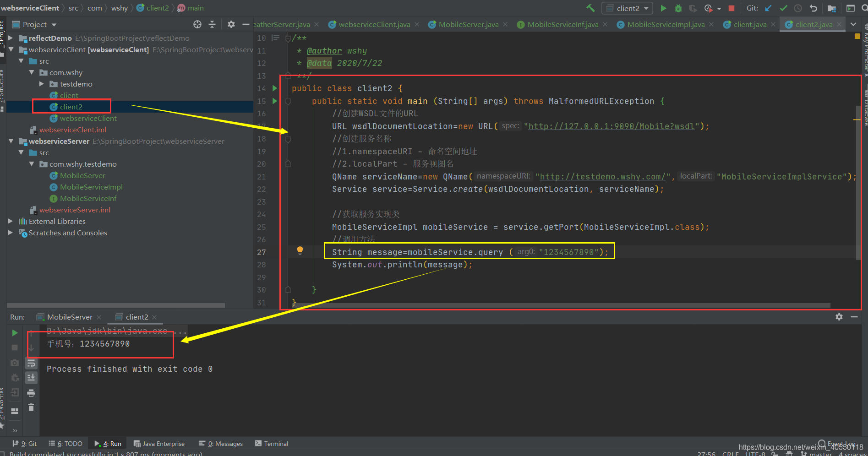Expand the testdemo package
This screenshot has height=456, width=868.
click(42, 84)
